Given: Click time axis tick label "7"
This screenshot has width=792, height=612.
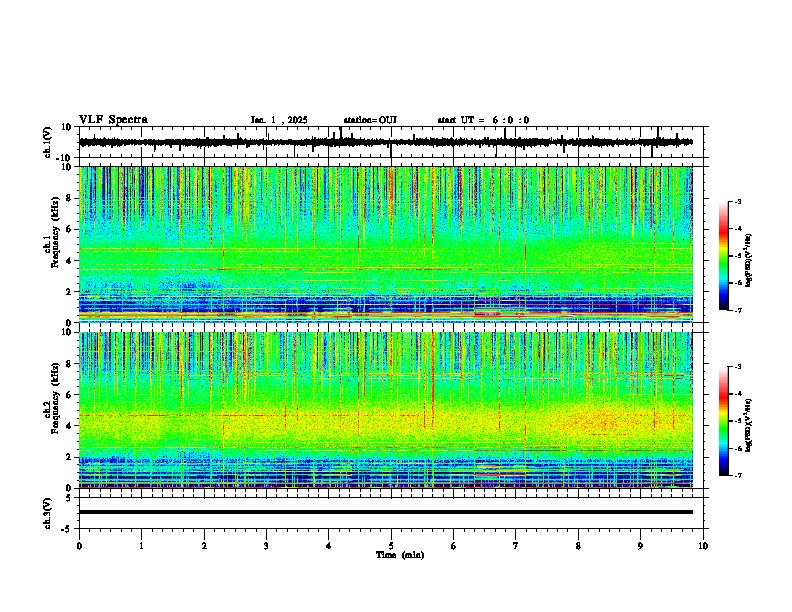Looking at the screenshot, I should (x=516, y=546).
